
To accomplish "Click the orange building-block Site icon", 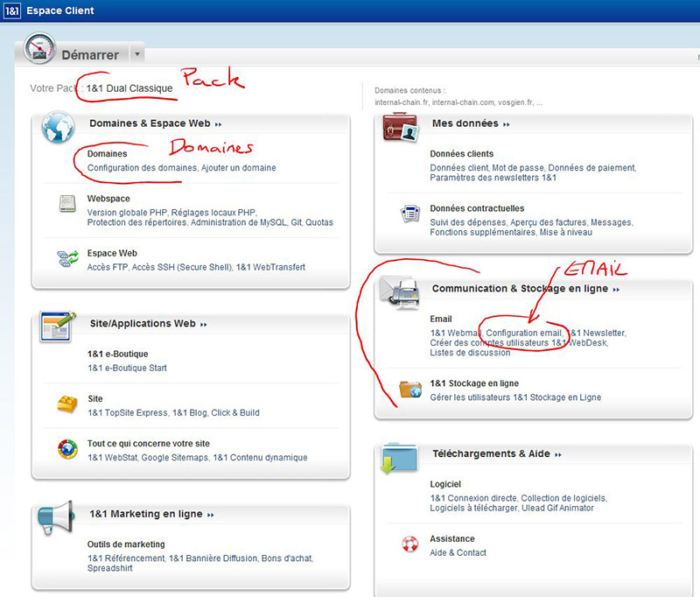I will click(x=67, y=404).
